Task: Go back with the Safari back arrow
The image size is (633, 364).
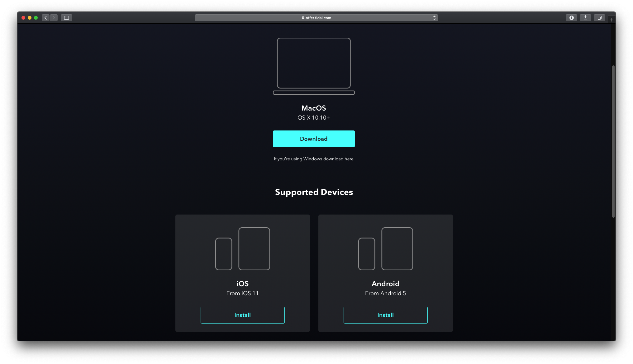Action: [46, 18]
